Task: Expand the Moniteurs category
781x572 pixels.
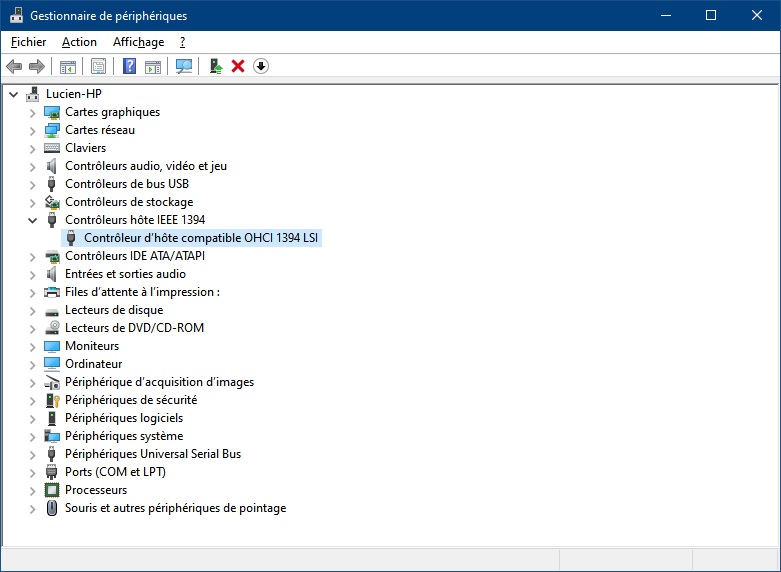Action: (x=32, y=346)
